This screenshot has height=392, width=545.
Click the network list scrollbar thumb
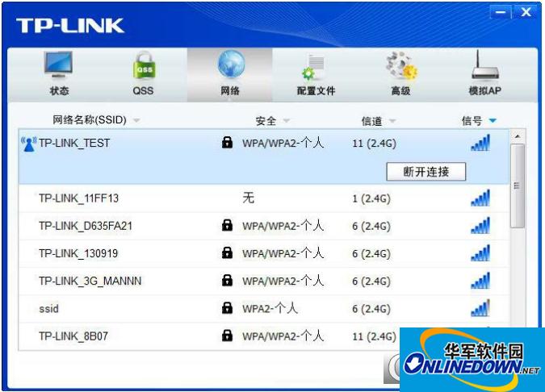pyautogui.click(x=518, y=186)
